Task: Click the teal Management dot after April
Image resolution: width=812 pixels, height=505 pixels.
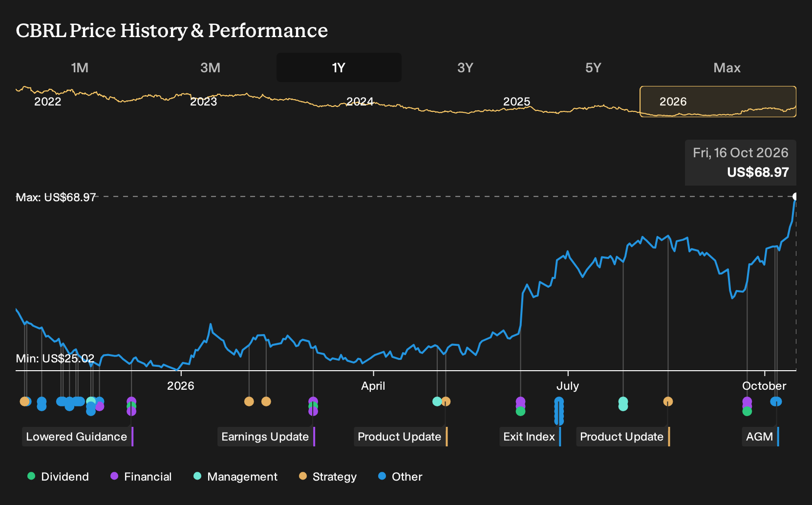Action: click(x=437, y=401)
